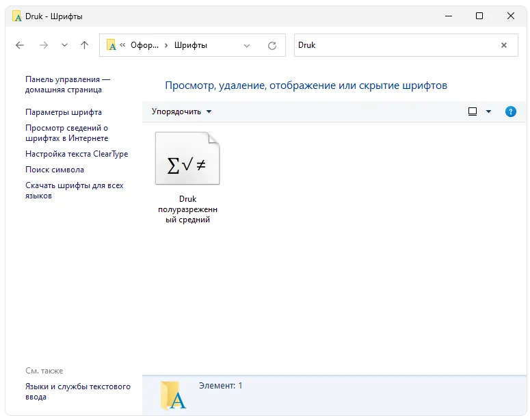Click the fonts folder icon in details pane
The width and height of the screenshot is (530, 420).
(x=173, y=395)
